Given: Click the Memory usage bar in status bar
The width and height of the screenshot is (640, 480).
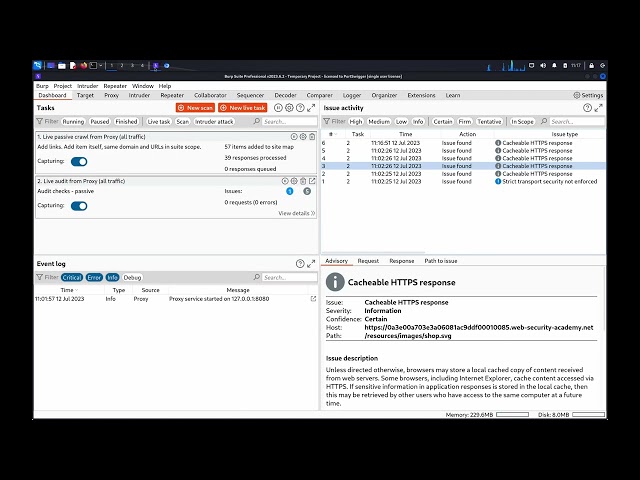Looking at the screenshot, I should (512, 415).
